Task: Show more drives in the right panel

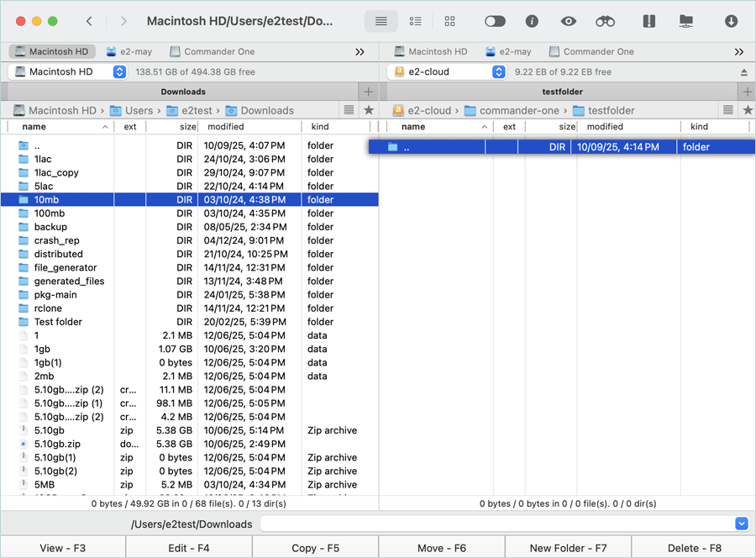Action: click(739, 51)
